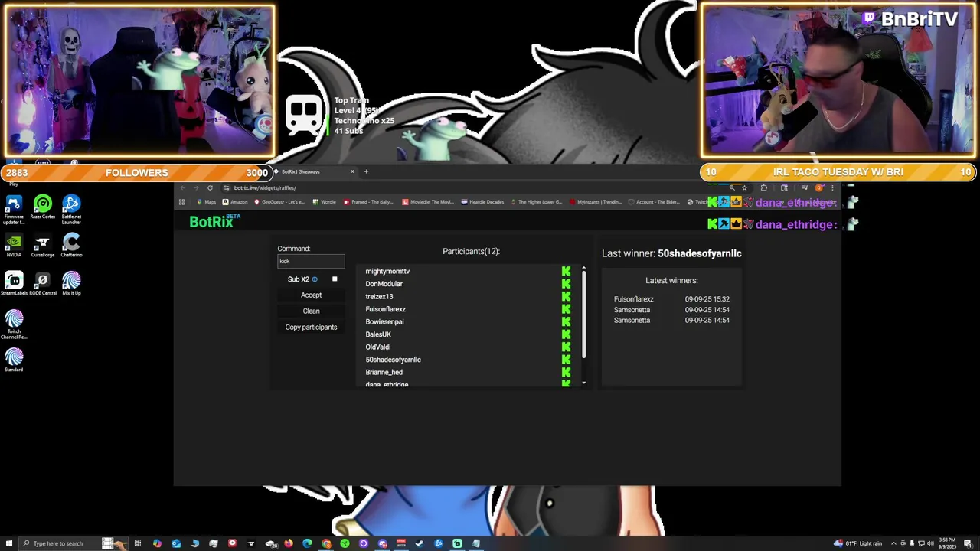Open RODE Central desktop shortcut
Screen dimensions: 980x551
pyautogui.click(x=42, y=283)
